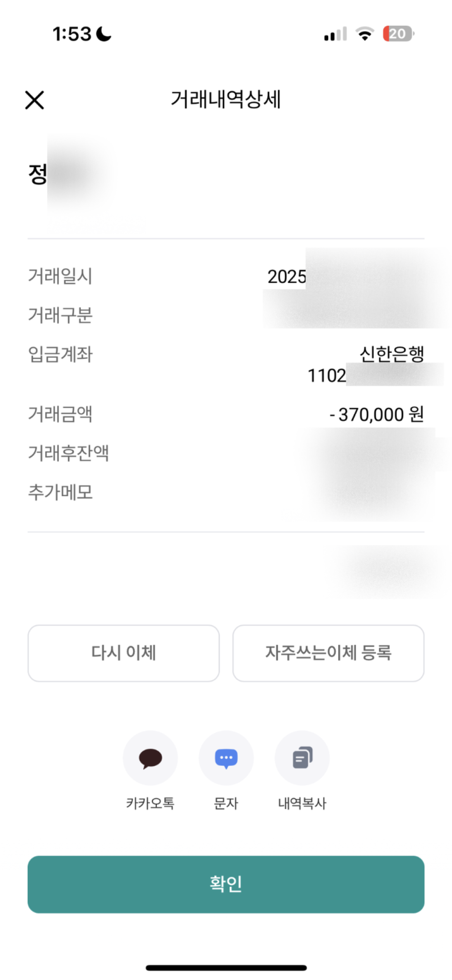Tap the 신한은행 deposit account name
Screen dimensions: 452x980
point(391,354)
